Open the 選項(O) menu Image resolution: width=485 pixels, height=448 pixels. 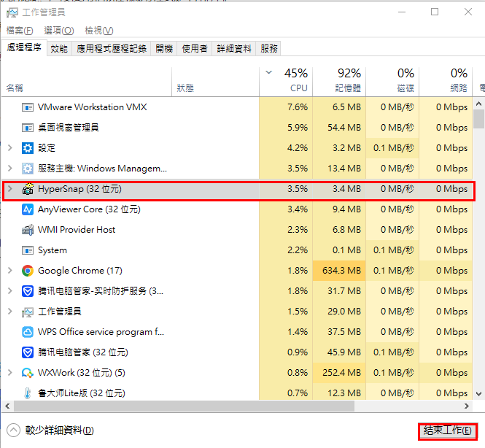point(59,31)
